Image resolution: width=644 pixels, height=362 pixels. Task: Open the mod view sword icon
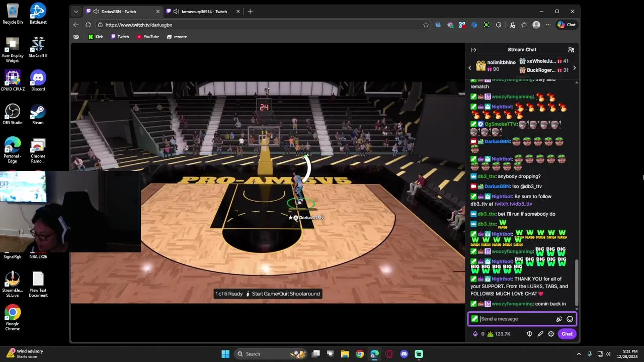pyautogui.click(x=540, y=334)
